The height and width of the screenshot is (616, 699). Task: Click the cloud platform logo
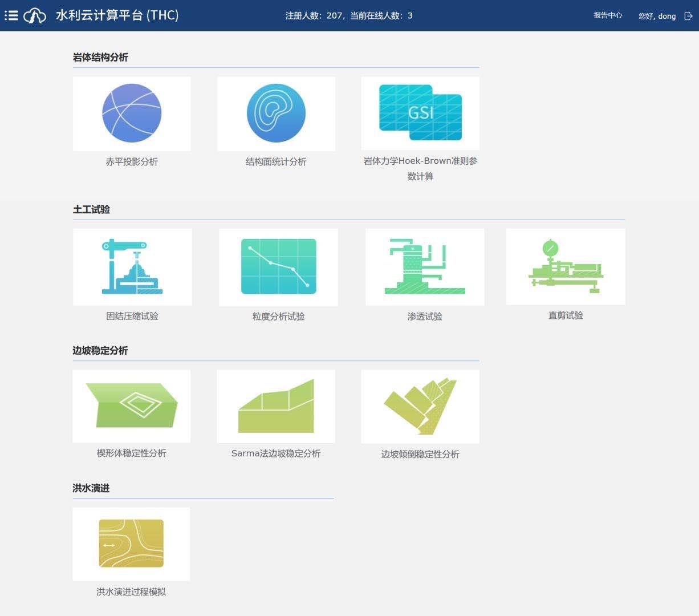coord(35,15)
